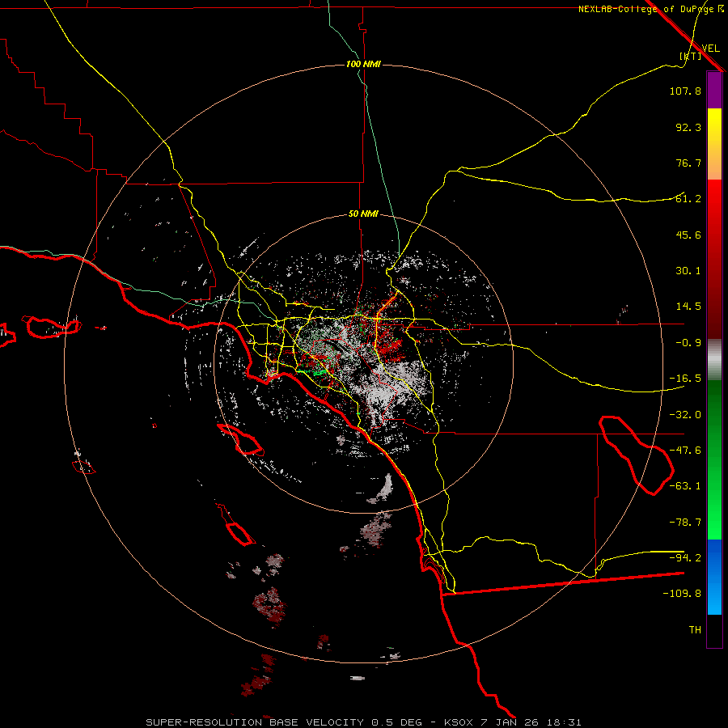Select the blue segment of the color bar
Screen dimensions: 728x728
pos(714,577)
